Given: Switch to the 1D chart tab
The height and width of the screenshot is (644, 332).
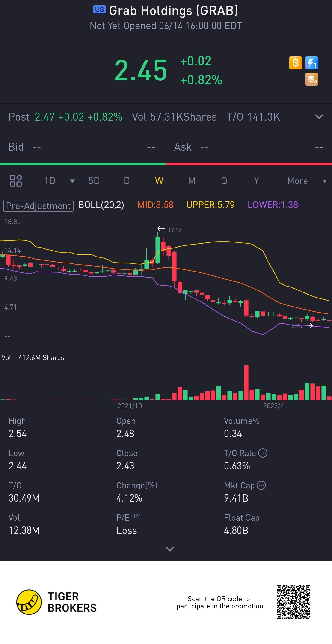Looking at the screenshot, I should click(x=50, y=181).
